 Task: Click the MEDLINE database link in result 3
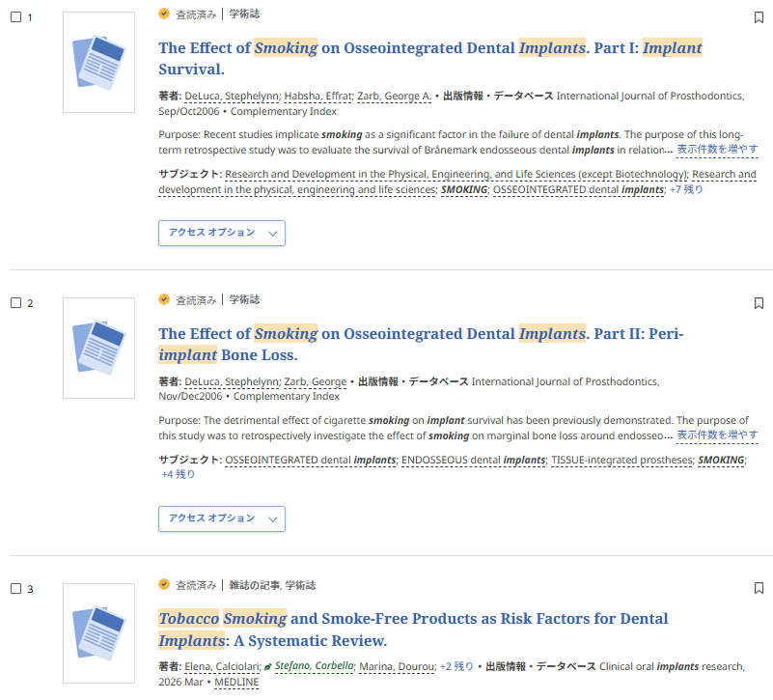point(236,682)
